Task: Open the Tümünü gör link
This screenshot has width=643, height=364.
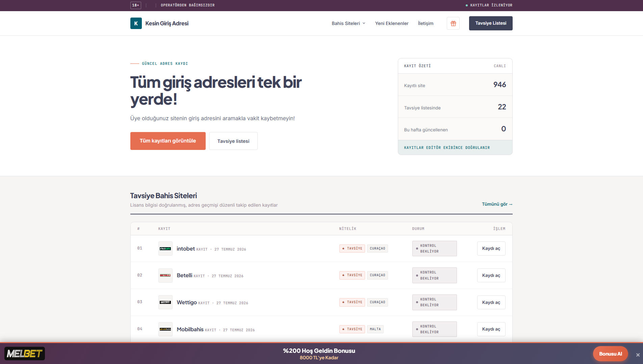Action: tap(497, 204)
